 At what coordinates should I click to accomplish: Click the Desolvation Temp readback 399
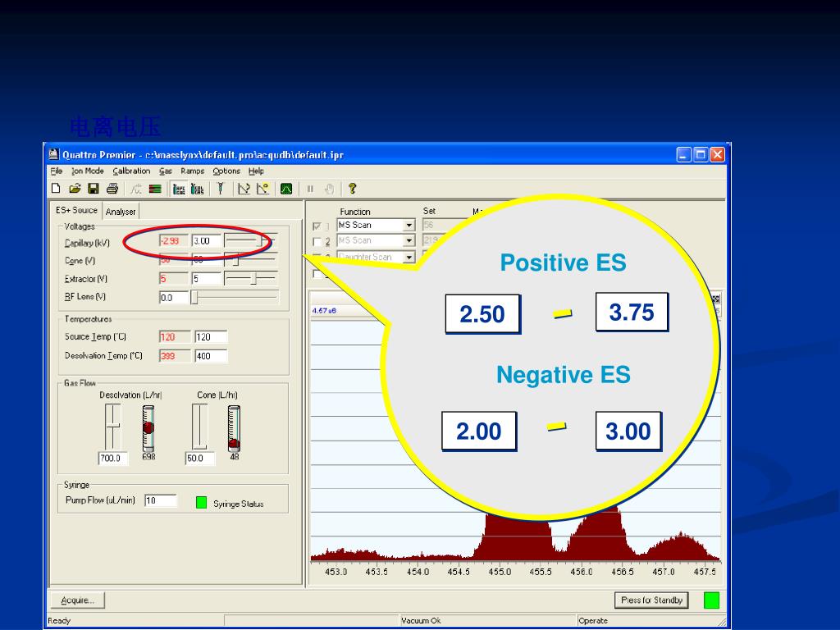coord(175,356)
